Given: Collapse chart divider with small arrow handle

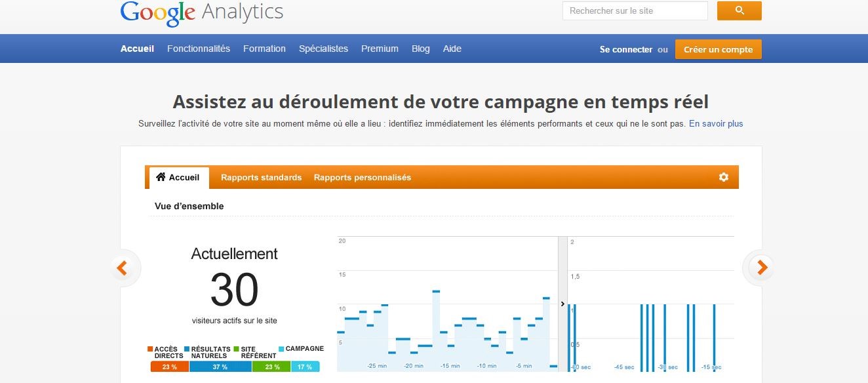Looking at the screenshot, I should click(x=562, y=304).
